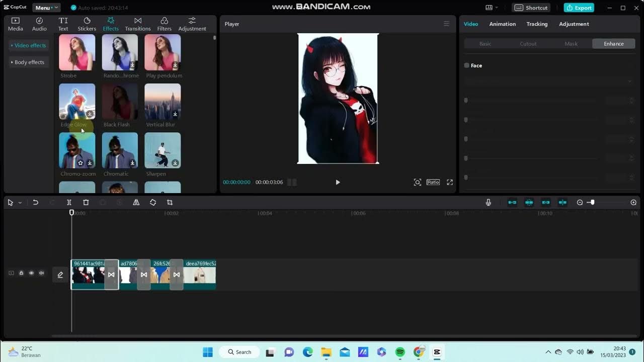Image resolution: width=644 pixels, height=362 pixels.
Task: Open the layout dropdown in title bar
Action: (x=492, y=8)
